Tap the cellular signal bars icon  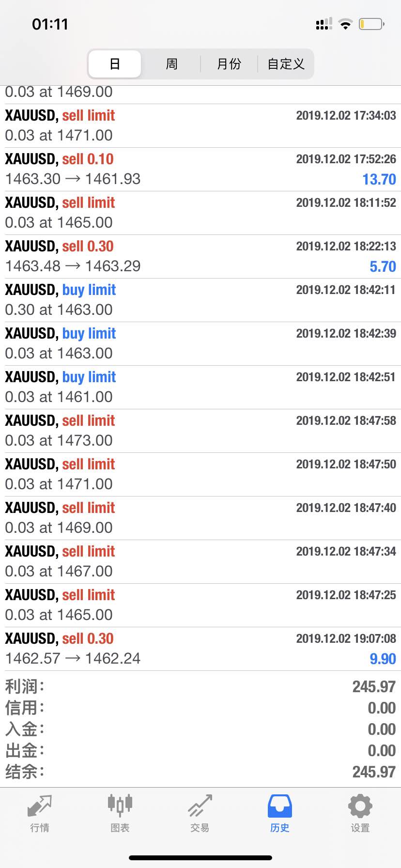(x=324, y=24)
